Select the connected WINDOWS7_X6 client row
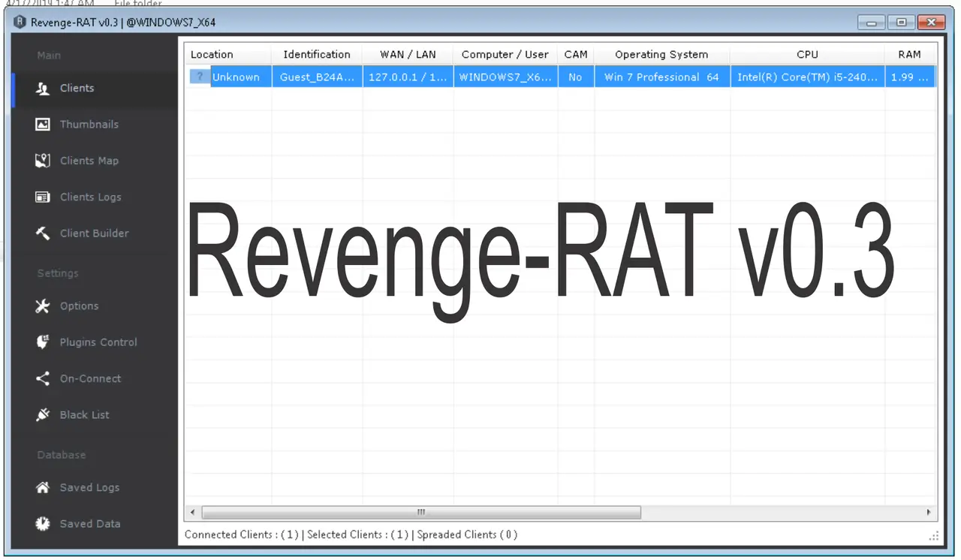The image size is (961, 560). [505, 77]
